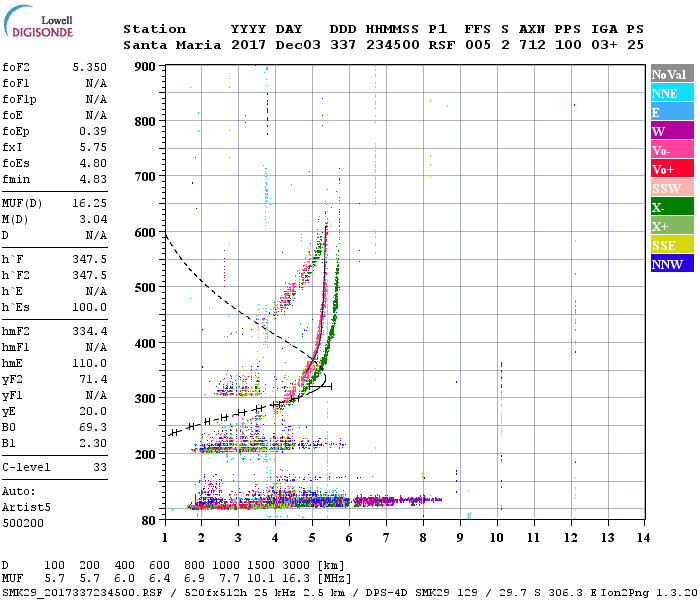This screenshot has width=700, height=600.
Task: Click the day number 337
Action: pyautogui.click(x=343, y=45)
